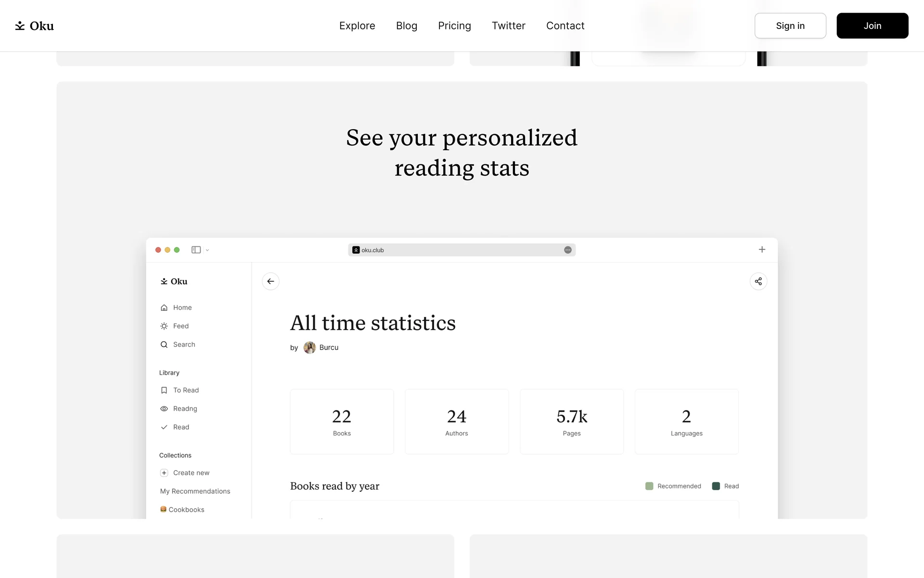The image size is (924, 578).
Task: Click the Recommended legend color swatch
Action: point(649,486)
